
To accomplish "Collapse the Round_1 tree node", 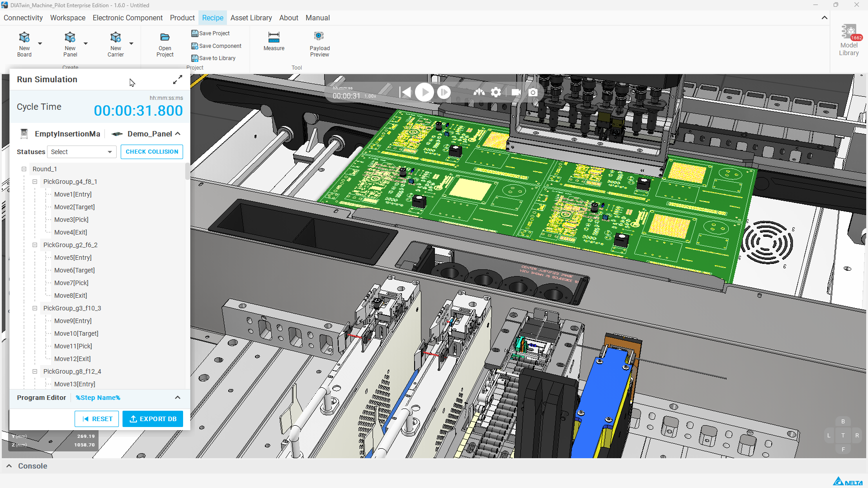I will (24, 169).
